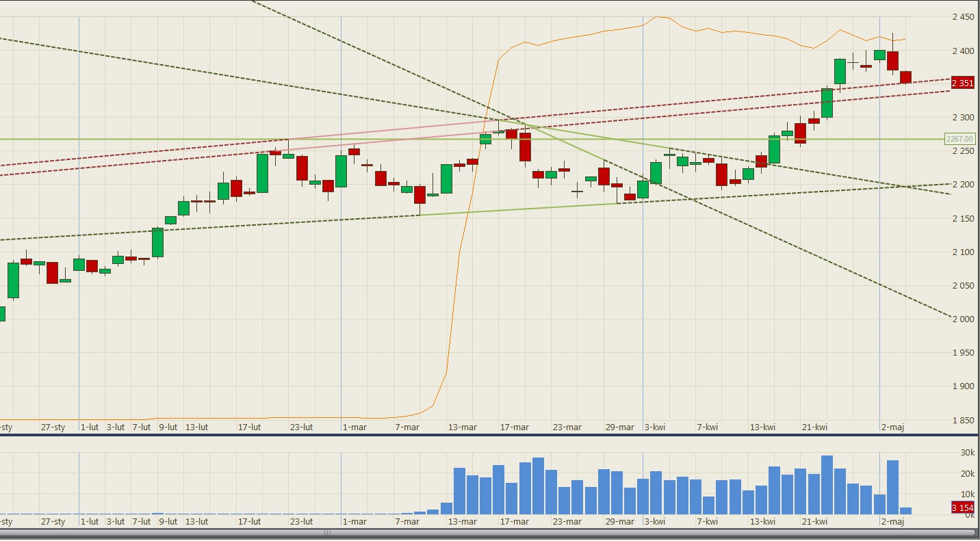Click the 1 850 price axis label
Screen dimensions: 980x541
(963, 420)
